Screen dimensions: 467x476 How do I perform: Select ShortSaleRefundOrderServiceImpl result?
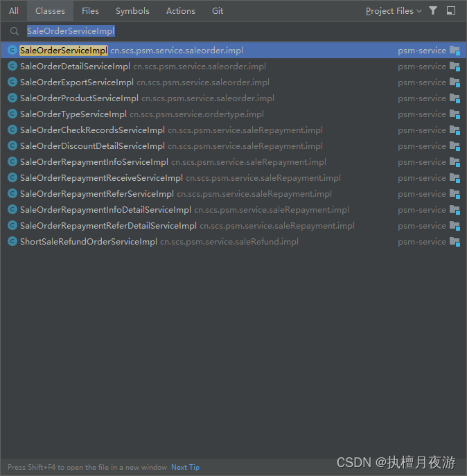click(233, 242)
